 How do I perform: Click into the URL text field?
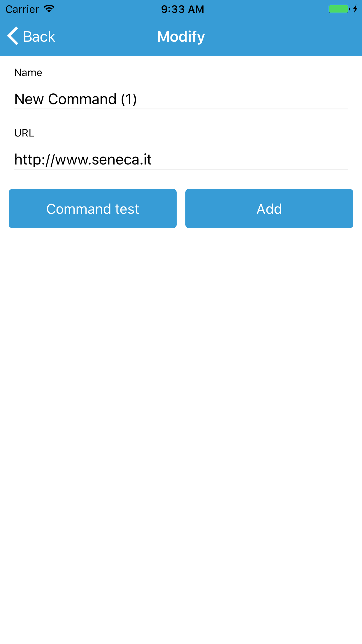point(181,159)
